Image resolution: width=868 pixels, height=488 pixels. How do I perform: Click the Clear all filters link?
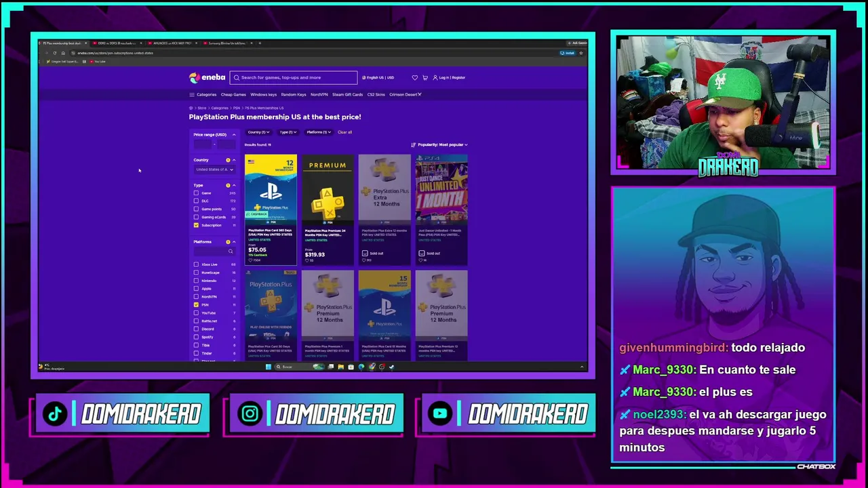[344, 132]
